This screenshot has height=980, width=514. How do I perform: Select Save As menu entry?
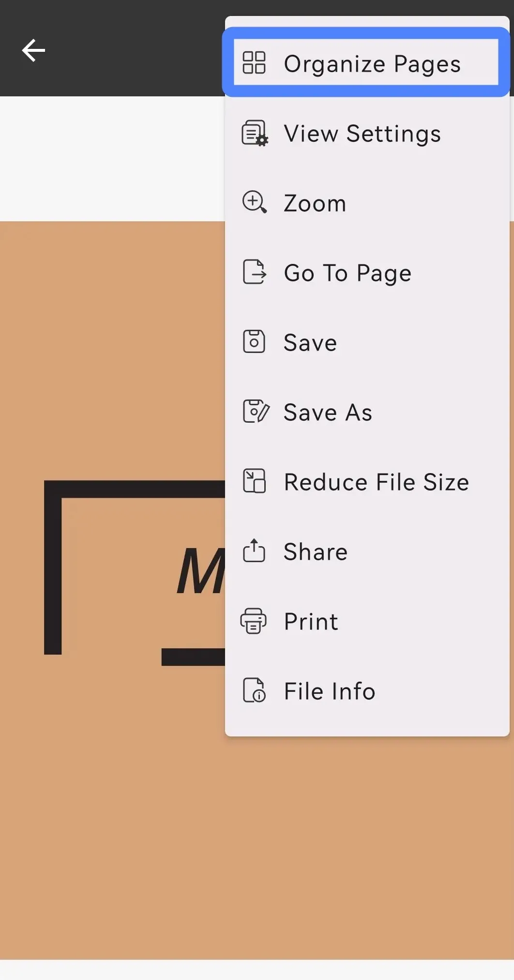click(328, 412)
